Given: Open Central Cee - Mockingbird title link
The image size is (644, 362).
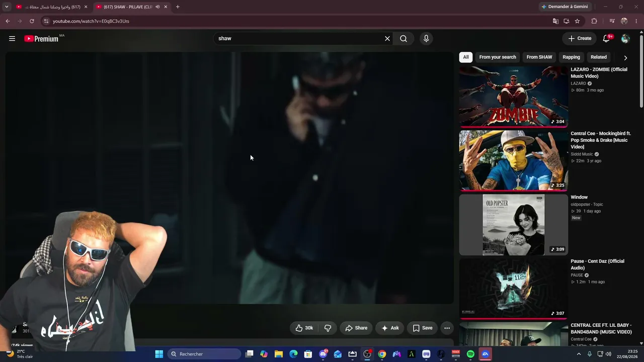Looking at the screenshot, I should (x=601, y=140).
